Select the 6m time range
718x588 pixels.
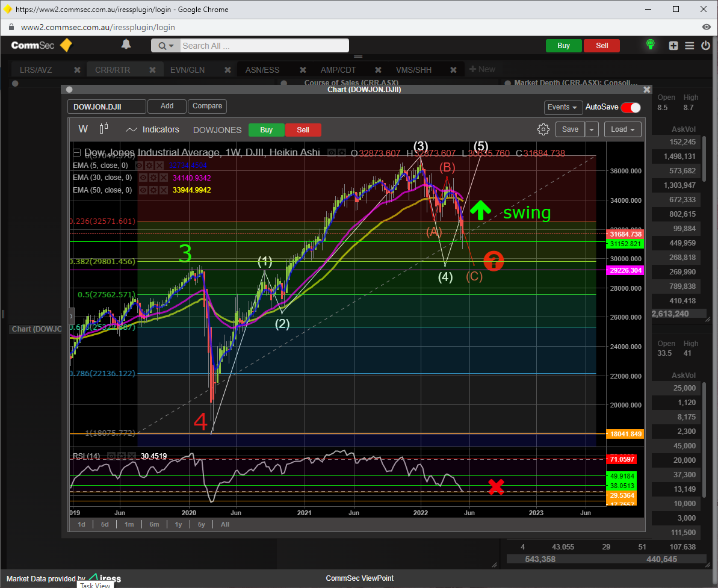pos(154,524)
